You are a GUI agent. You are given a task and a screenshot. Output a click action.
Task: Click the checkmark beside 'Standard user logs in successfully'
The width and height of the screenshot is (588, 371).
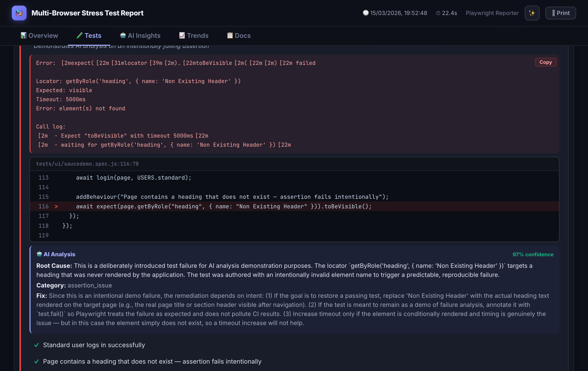(x=37, y=345)
